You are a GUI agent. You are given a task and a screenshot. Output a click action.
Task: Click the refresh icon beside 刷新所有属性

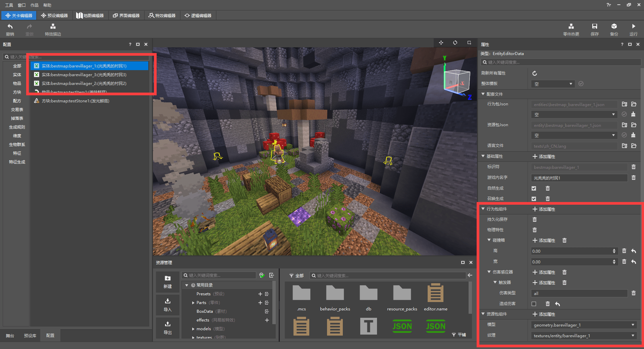(535, 73)
